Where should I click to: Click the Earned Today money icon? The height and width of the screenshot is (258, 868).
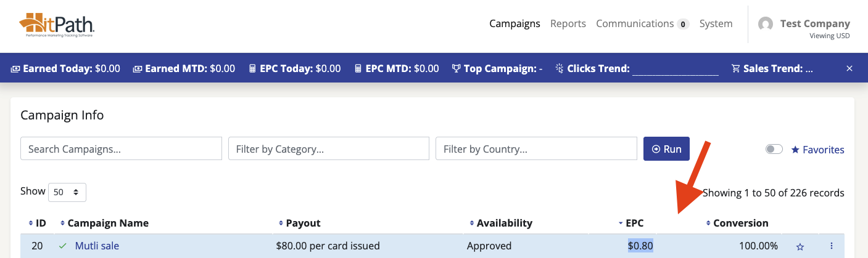tap(15, 68)
